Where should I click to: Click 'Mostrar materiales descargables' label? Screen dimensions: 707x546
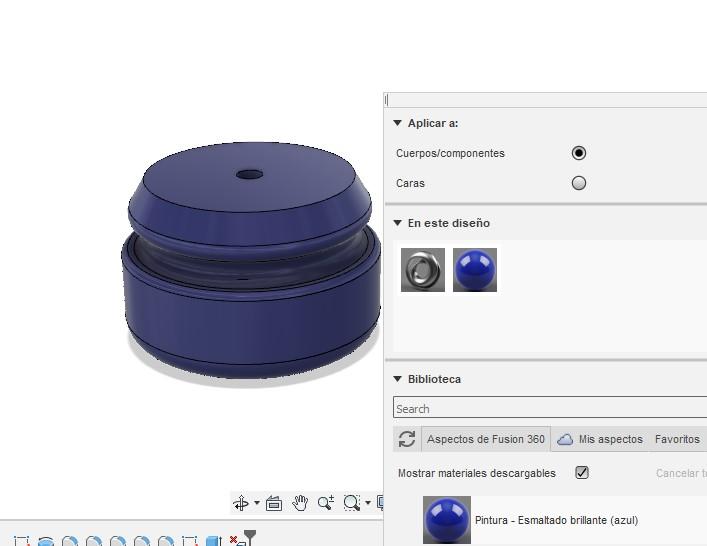(477, 473)
